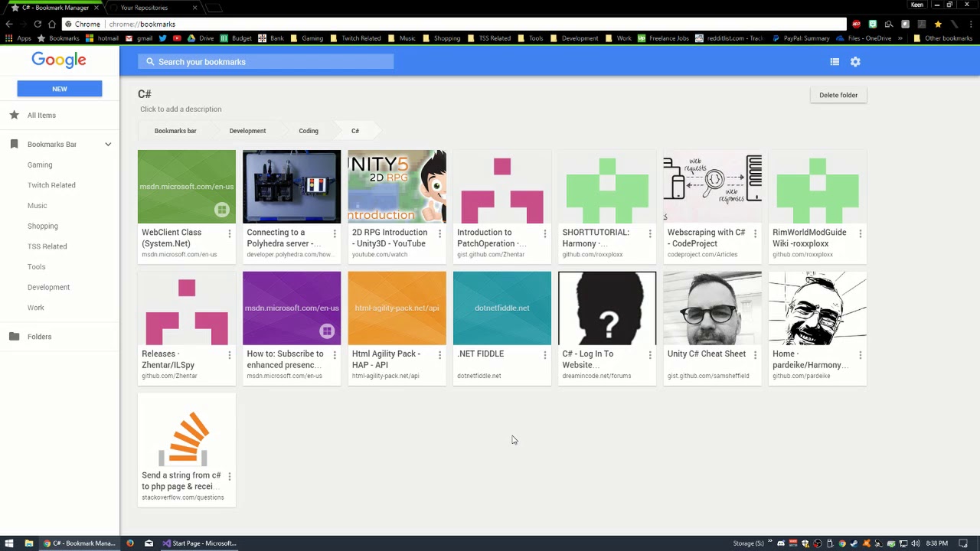
Task: Open the three-dot menu for Send a string from c#
Action: [x=229, y=476]
